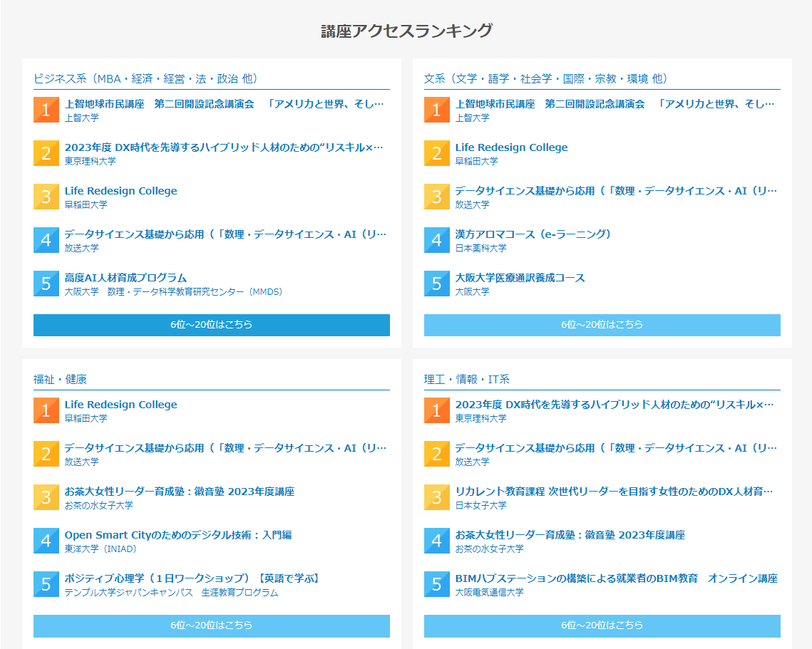Open BIMハブステーション オンライン講座 link
812x649 pixels.
[616, 578]
